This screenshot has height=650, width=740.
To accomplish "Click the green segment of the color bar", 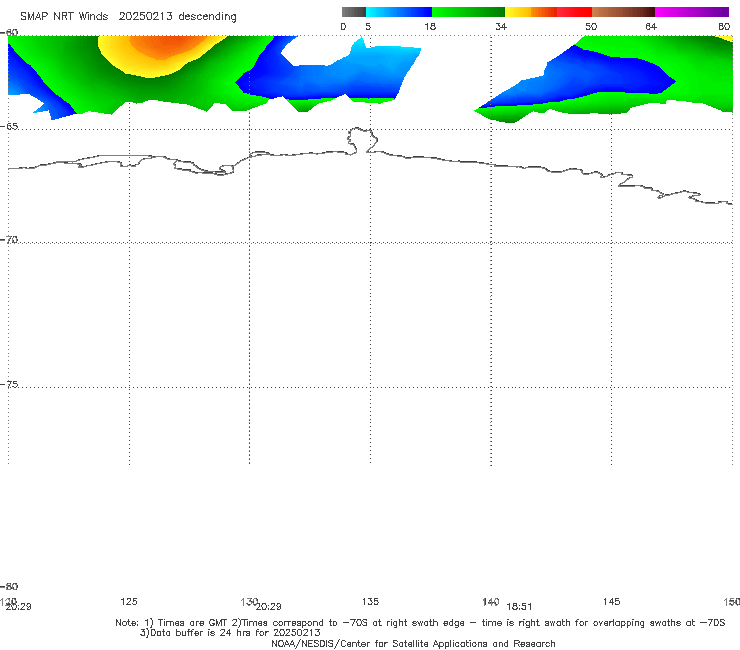I will [x=468, y=12].
